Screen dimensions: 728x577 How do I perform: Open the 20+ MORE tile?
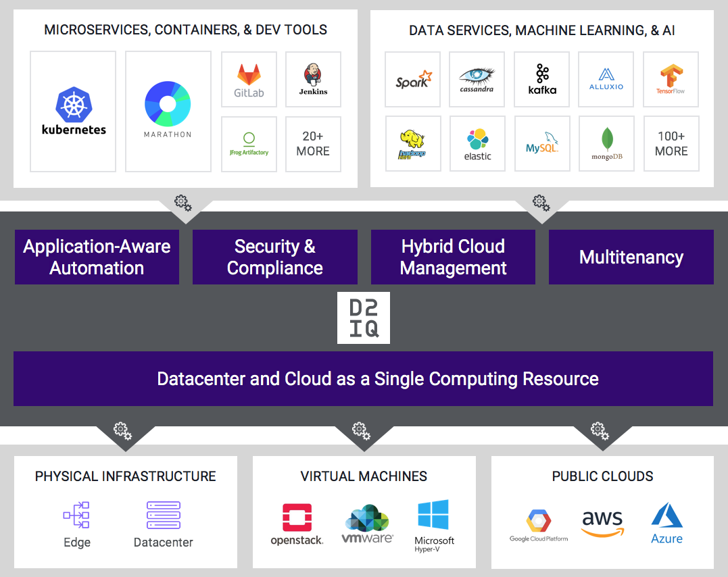coord(313,145)
